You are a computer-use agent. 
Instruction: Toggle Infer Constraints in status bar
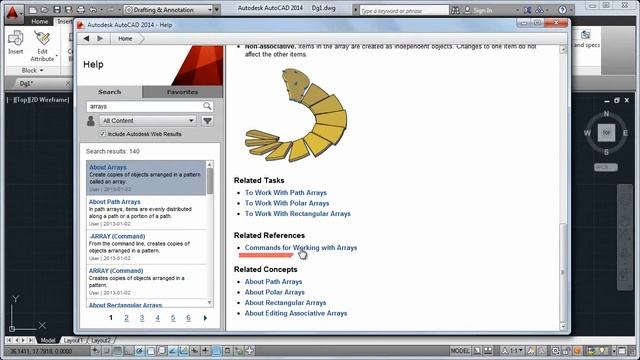96,351
